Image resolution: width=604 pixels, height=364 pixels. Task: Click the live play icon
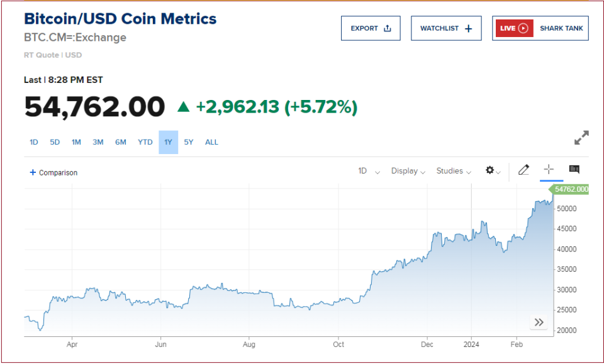click(522, 28)
